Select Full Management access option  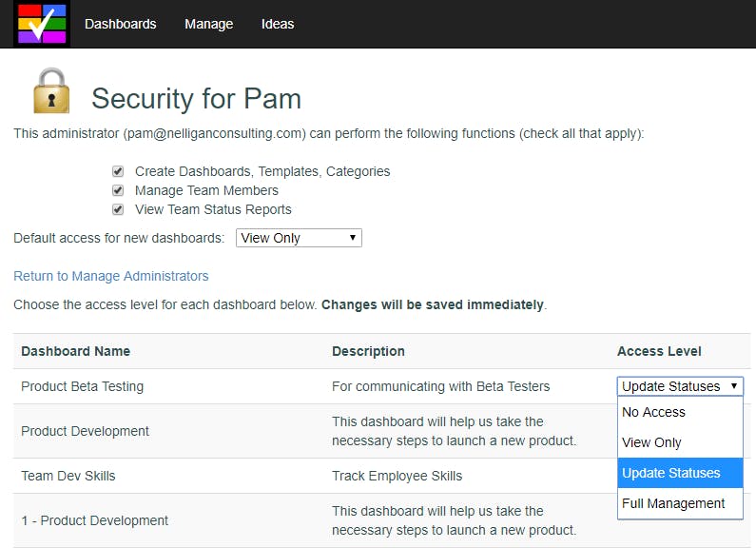pyautogui.click(x=673, y=503)
